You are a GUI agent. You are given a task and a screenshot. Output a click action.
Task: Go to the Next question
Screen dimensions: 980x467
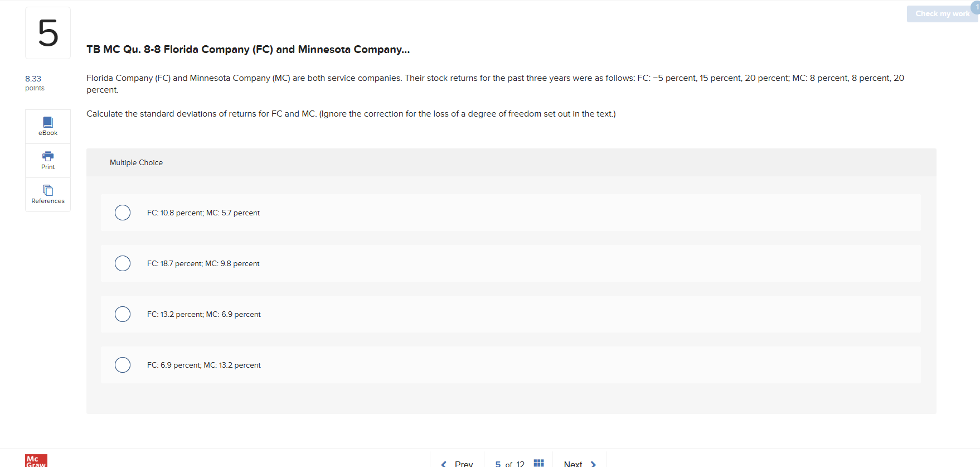[x=580, y=464]
